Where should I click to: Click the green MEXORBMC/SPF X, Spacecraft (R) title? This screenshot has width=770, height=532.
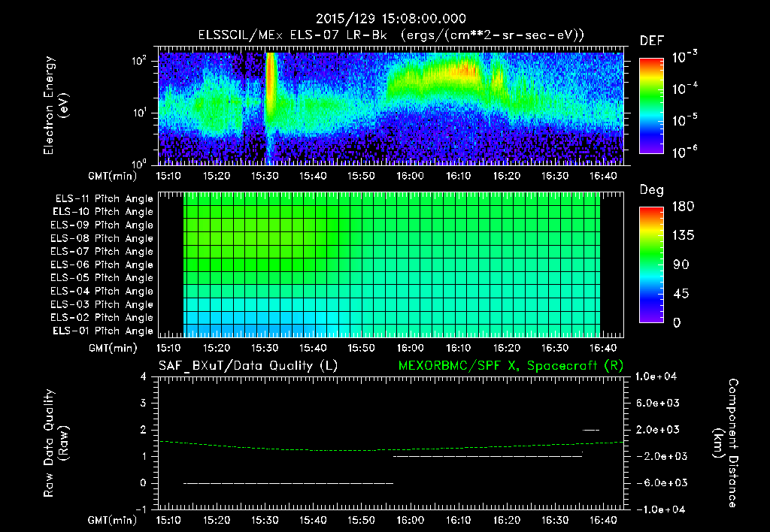511,366
